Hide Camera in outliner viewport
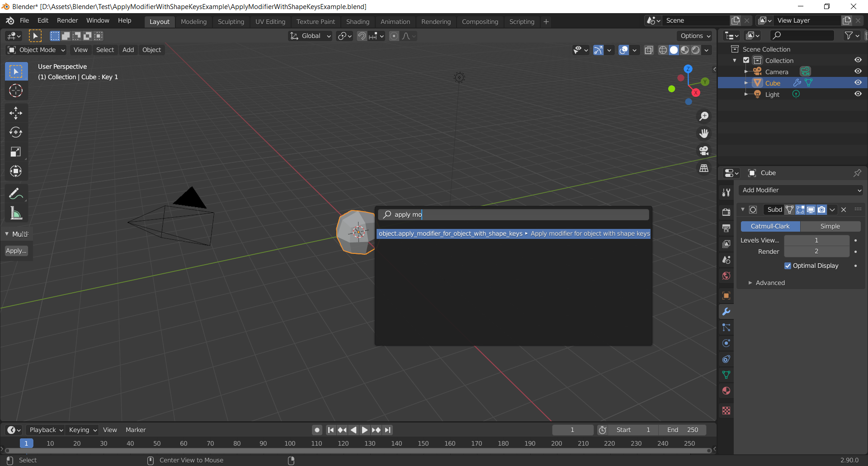This screenshot has width=868, height=466. 858,71
